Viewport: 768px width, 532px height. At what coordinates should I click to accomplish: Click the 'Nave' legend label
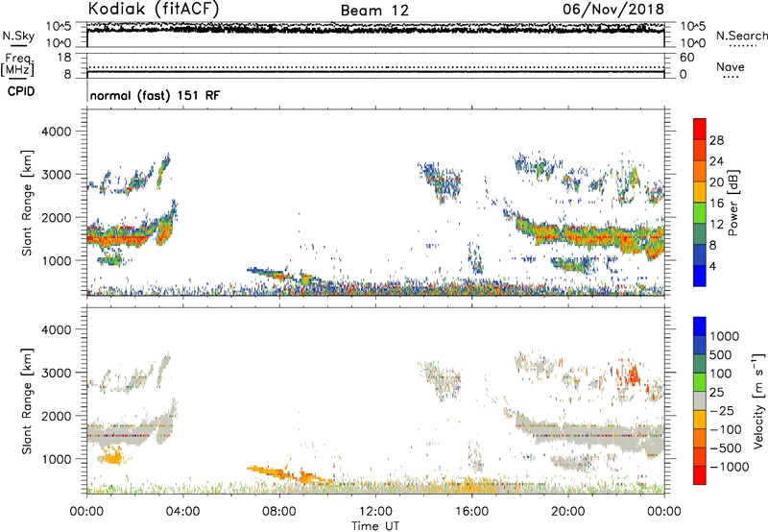click(x=731, y=66)
